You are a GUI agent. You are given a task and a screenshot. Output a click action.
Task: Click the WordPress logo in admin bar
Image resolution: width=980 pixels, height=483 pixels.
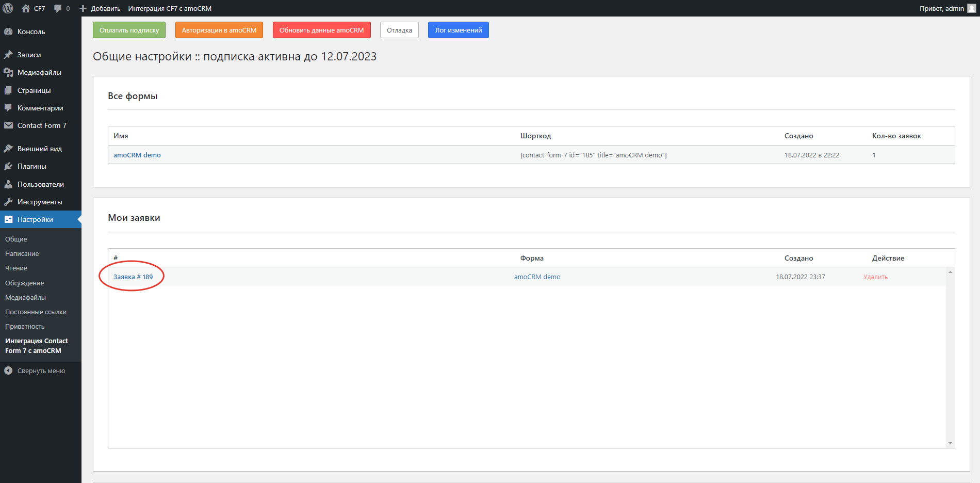pyautogui.click(x=8, y=8)
